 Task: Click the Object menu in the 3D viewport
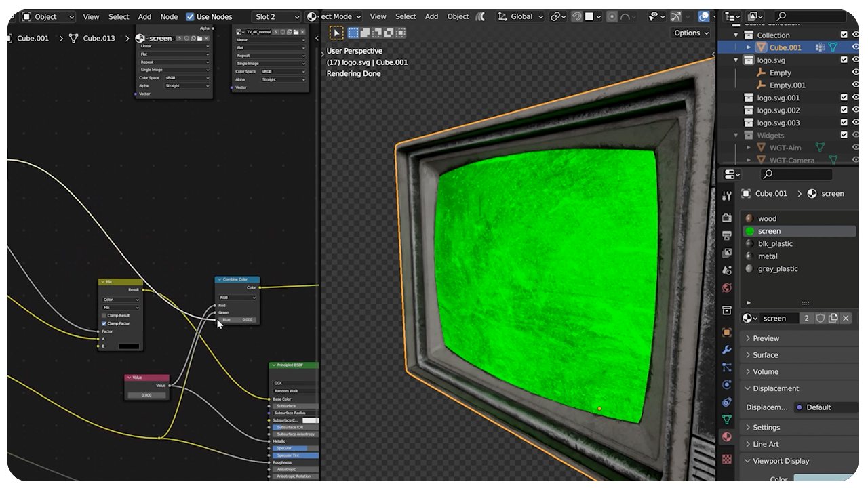pos(457,16)
